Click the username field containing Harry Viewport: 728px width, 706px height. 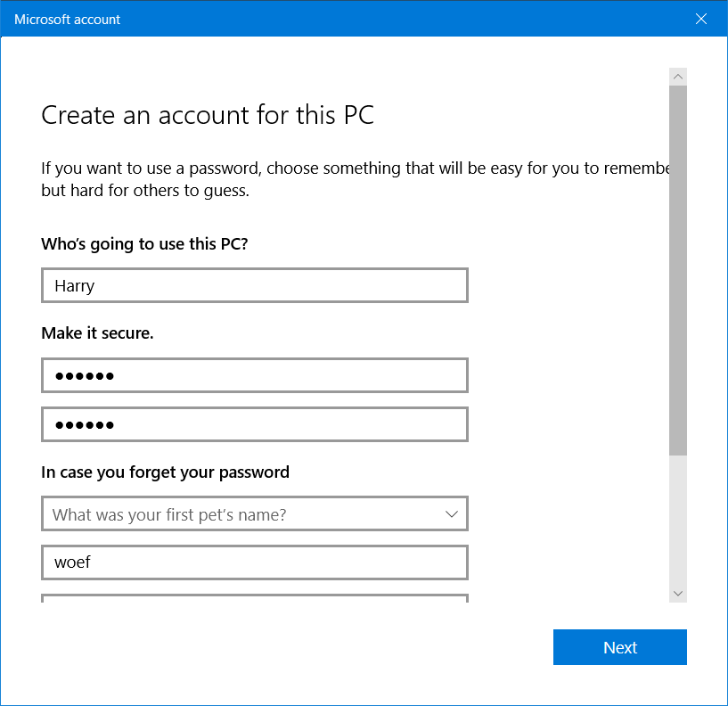(255, 285)
